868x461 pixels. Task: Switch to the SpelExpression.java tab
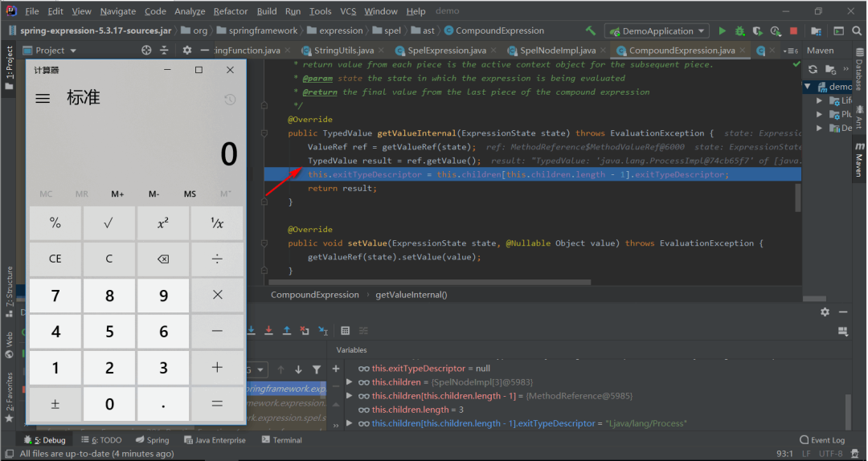446,50
